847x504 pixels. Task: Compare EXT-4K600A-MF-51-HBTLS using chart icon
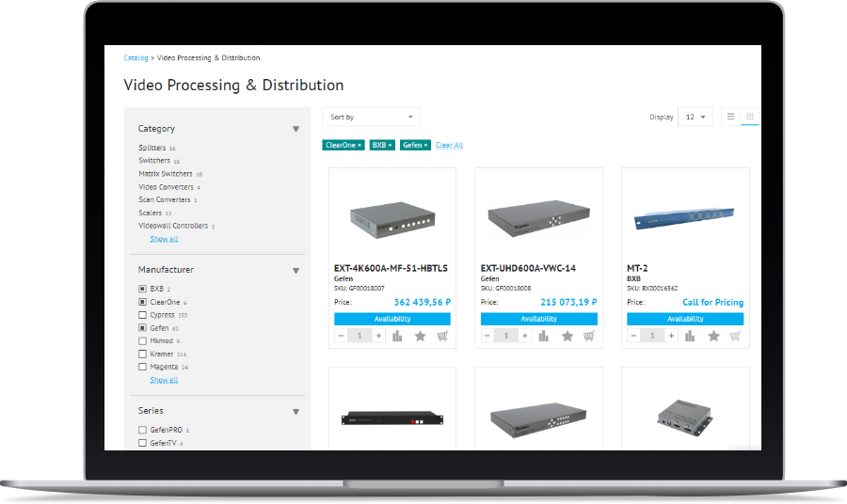397,337
